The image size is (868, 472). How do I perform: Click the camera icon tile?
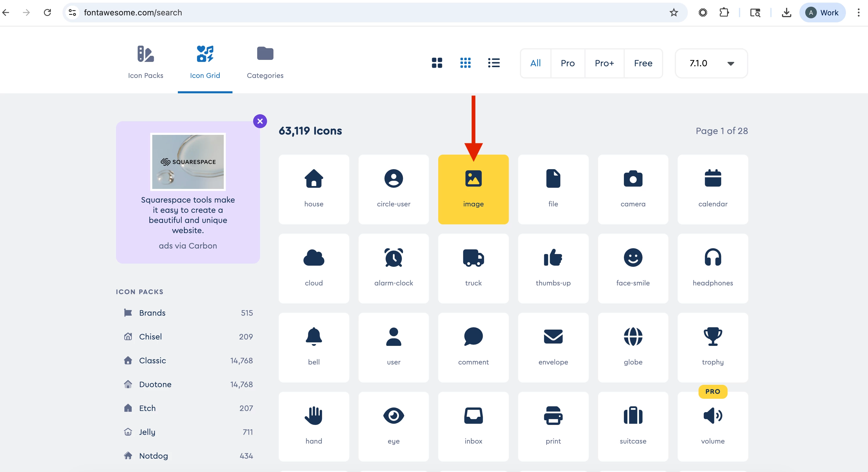click(632, 189)
